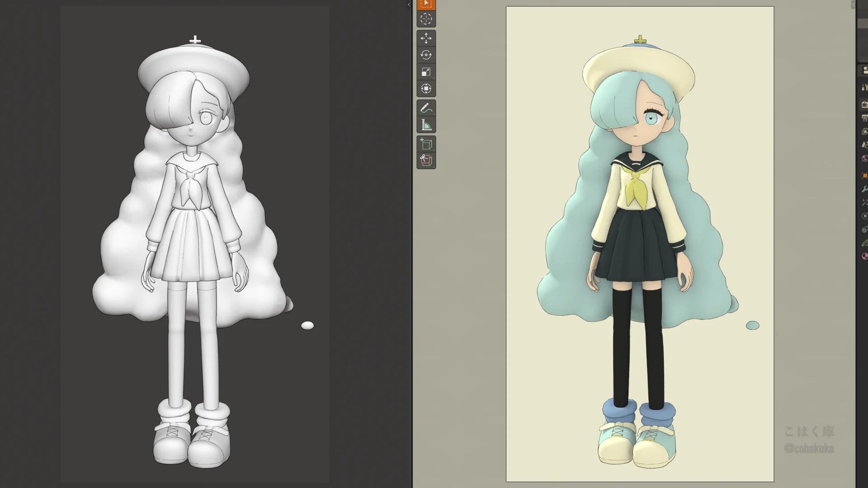The width and height of the screenshot is (868, 488).
Task: Open the Render properties tab
Action: [864, 105]
